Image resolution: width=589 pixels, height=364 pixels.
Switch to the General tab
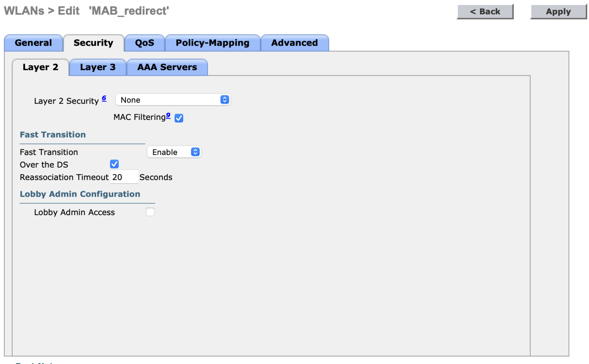click(x=33, y=43)
